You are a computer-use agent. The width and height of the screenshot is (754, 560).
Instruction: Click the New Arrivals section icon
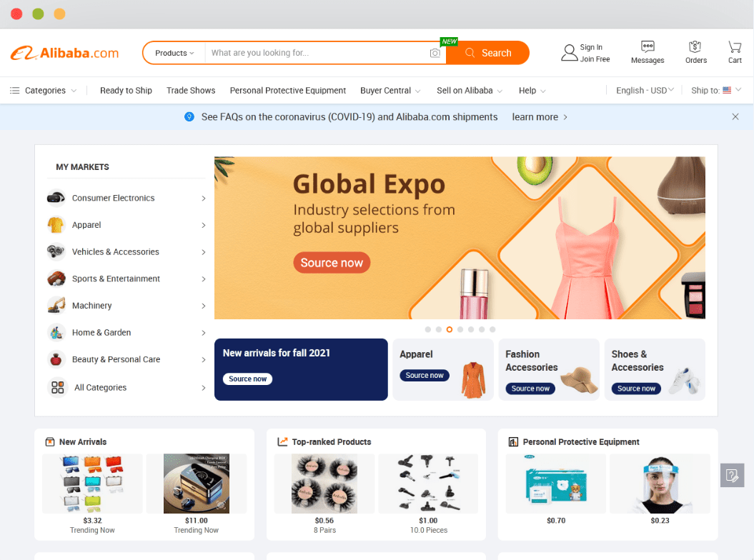(x=49, y=441)
